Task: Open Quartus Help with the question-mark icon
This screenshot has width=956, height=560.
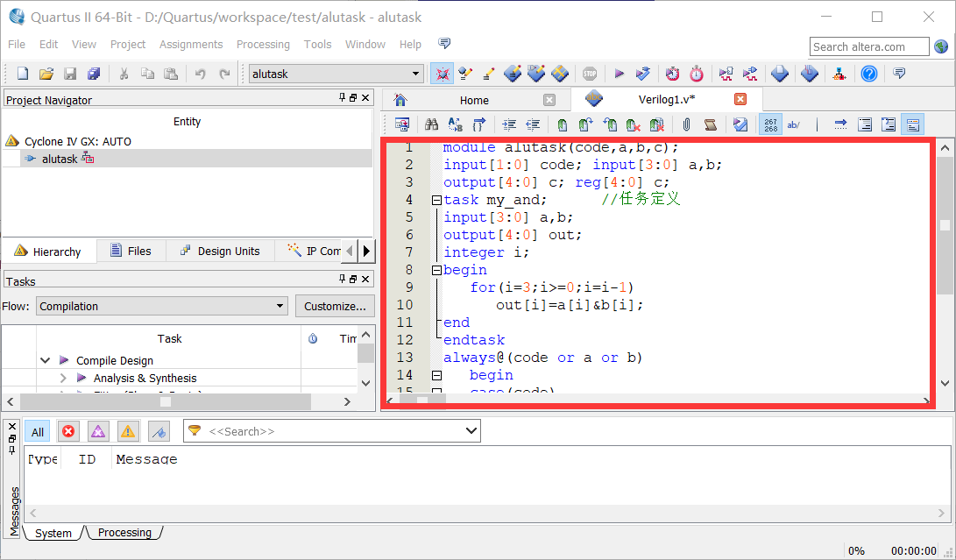Action: click(x=869, y=74)
